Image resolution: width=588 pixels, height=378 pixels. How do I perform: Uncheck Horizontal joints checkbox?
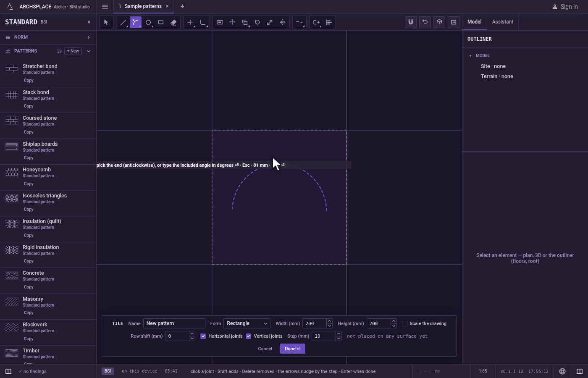(x=203, y=336)
